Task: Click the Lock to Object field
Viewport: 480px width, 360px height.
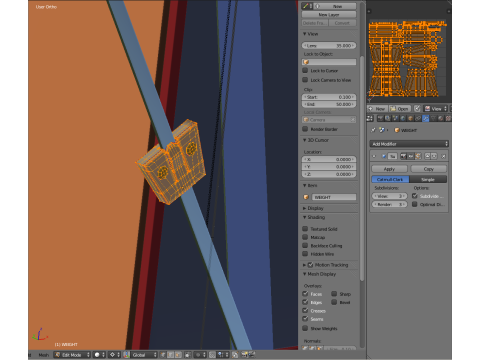Action: tap(329, 62)
